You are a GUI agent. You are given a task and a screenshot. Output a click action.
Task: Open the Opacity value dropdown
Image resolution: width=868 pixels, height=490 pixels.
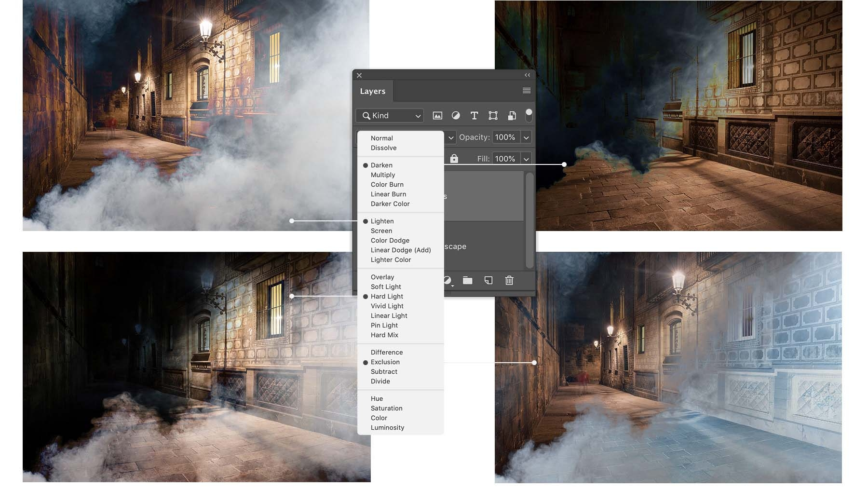click(x=526, y=137)
